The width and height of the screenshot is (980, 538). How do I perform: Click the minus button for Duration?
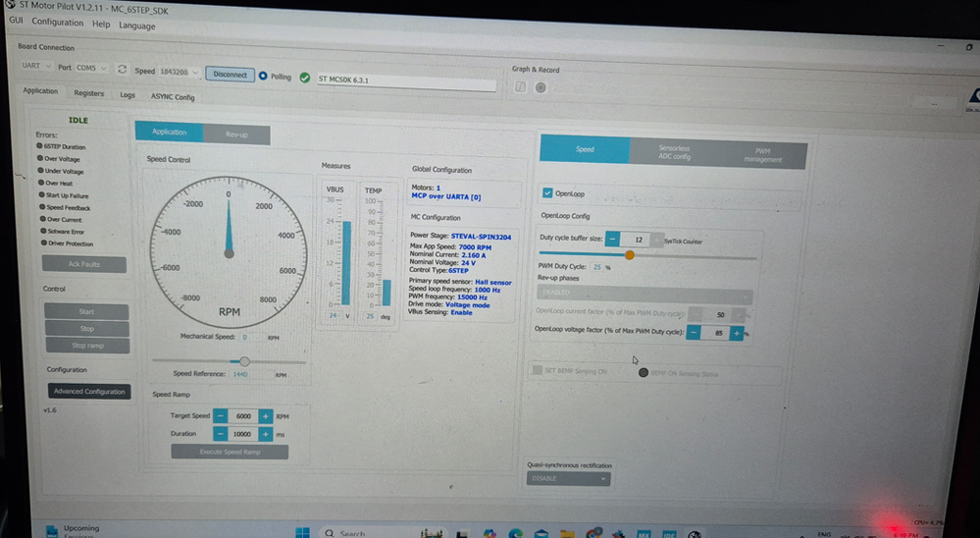pos(220,434)
